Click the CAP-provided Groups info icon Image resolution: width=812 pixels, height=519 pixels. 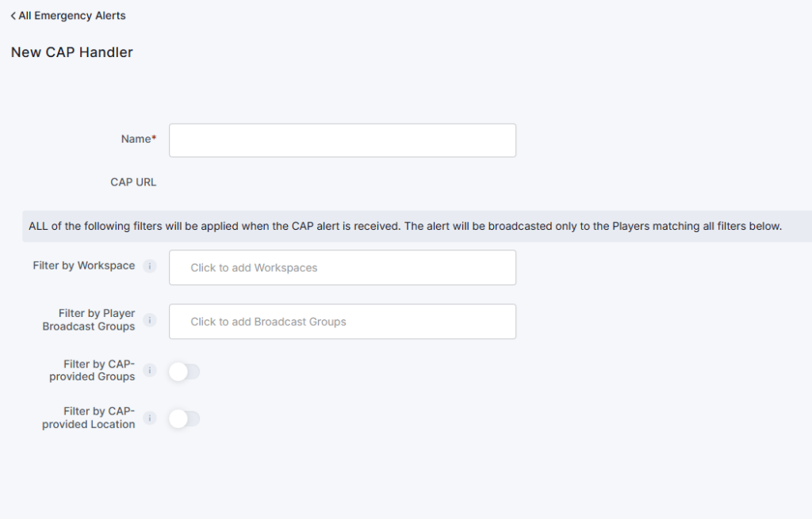pyautogui.click(x=149, y=370)
